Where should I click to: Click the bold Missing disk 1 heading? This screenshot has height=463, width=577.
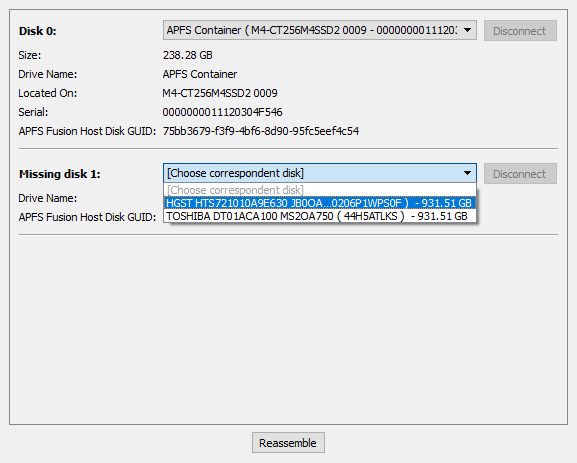[x=60, y=174]
